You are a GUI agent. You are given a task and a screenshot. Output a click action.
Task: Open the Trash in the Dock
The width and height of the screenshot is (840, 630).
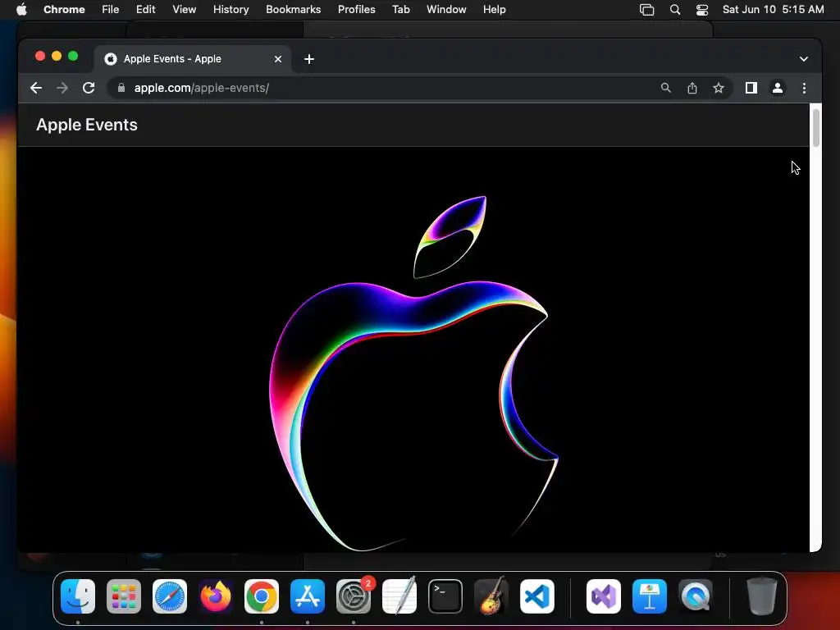[x=762, y=596]
